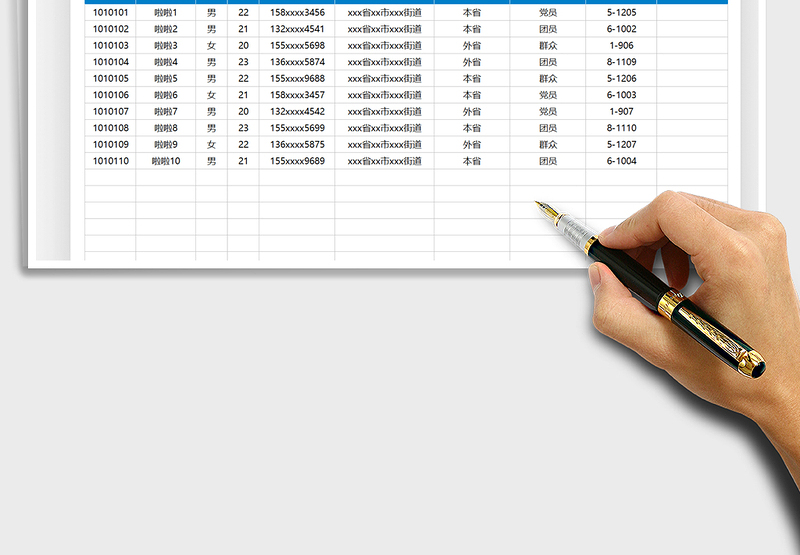Screen dimensions: 800x555
Task: Click 外省 in row 1010109
Action: tap(472, 144)
